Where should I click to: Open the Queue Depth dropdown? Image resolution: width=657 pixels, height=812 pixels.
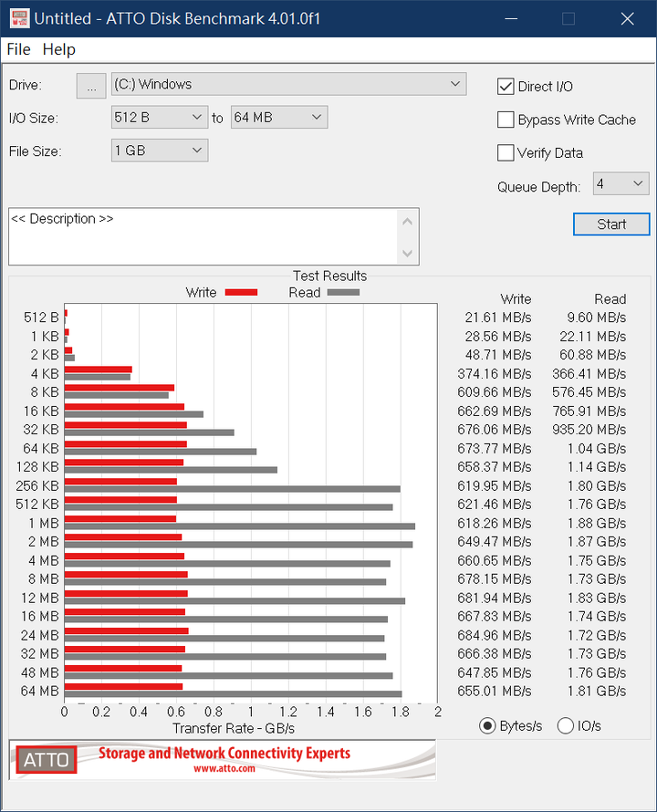tap(620, 183)
